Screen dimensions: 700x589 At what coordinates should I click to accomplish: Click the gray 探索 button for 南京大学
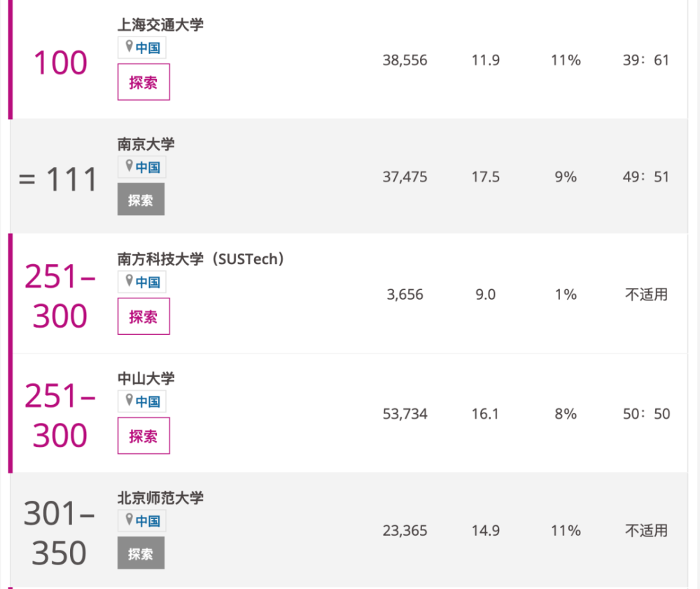point(141,199)
